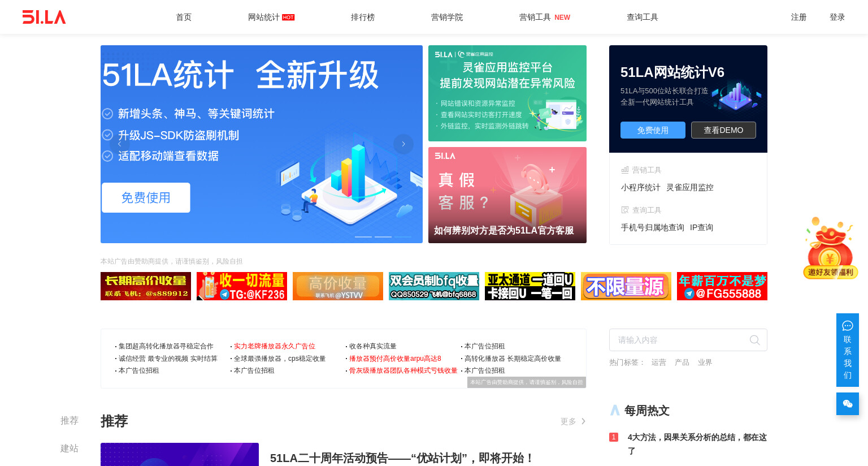868x466 pixels.
Task: Click the 查询工具 section icon
Action: 625,210
